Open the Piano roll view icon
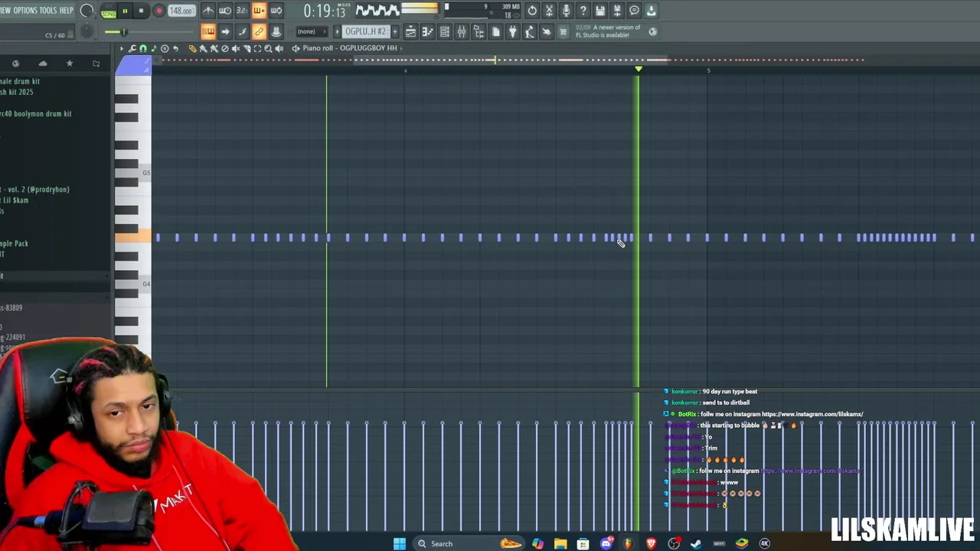Image resolution: width=980 pixels, height=551 pixels. click(428, 31)
